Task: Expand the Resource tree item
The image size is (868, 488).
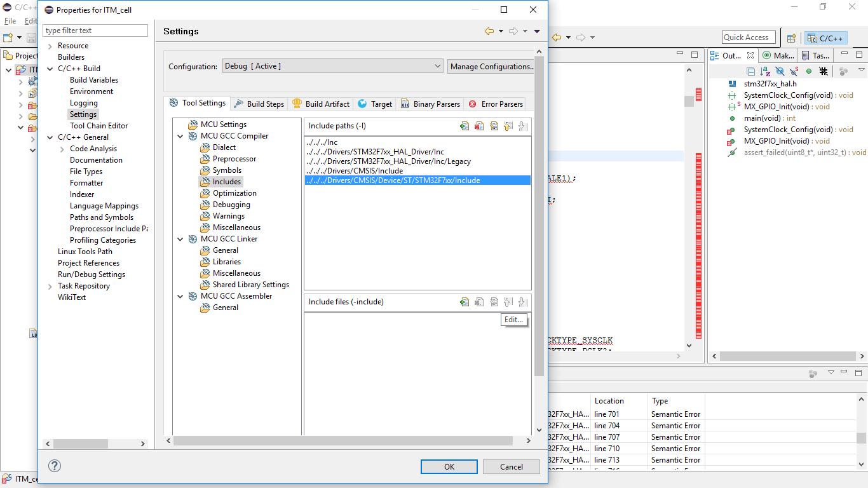Action: pyautogui.click(x=50, y=46)
